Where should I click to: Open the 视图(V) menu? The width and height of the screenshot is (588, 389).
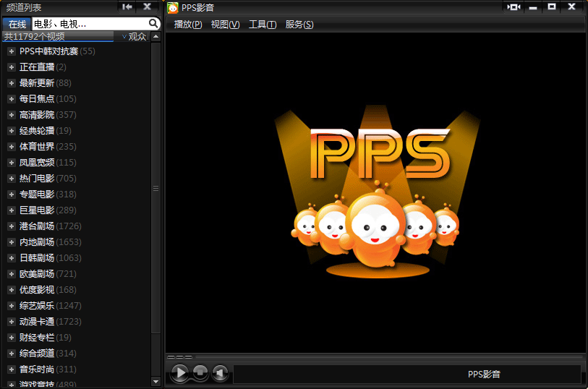pyautogui.click(x=225, y=25)
